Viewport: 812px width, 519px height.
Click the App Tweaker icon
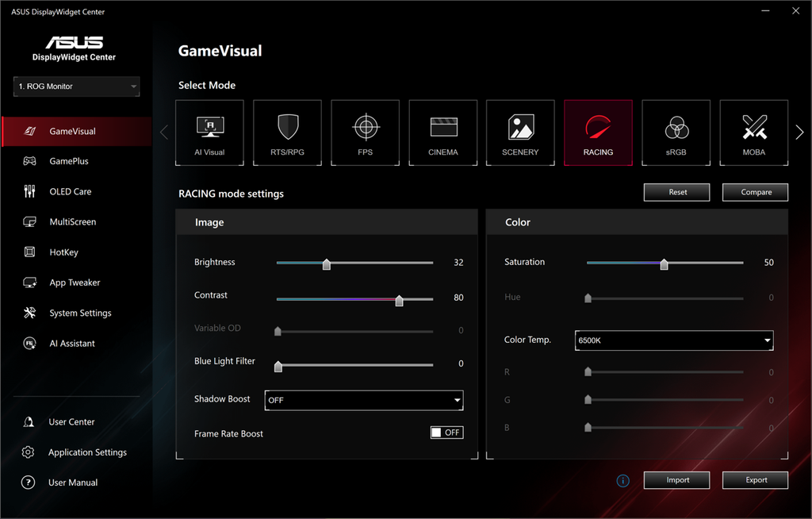(29, 283)
